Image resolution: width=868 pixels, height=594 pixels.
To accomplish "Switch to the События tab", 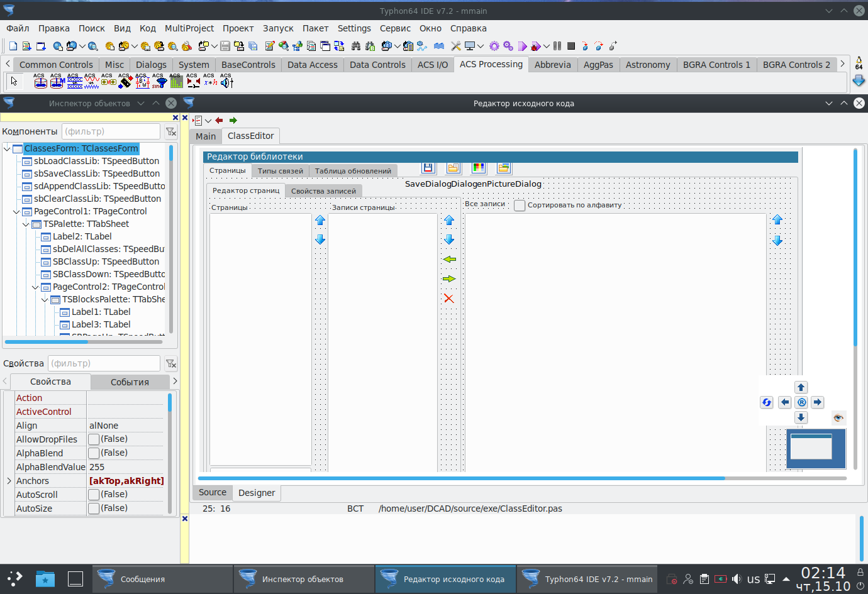I will click(x=130, y=382).
